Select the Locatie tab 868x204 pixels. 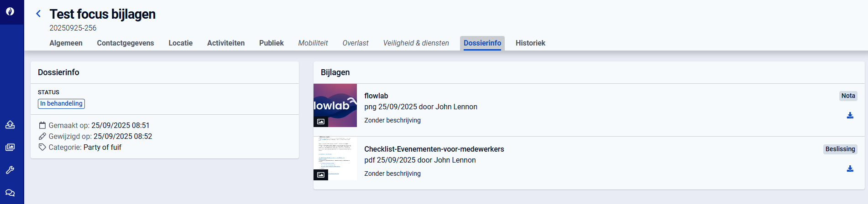point(180,43)
